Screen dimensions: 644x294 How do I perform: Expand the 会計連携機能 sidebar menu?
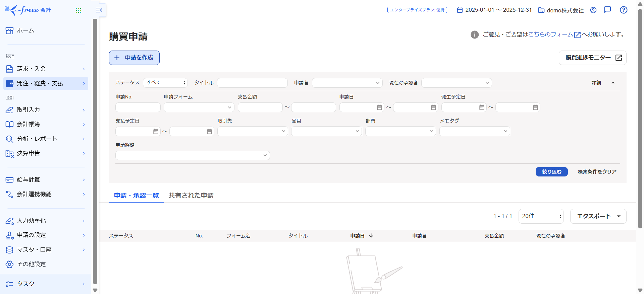tap(46, 194)
